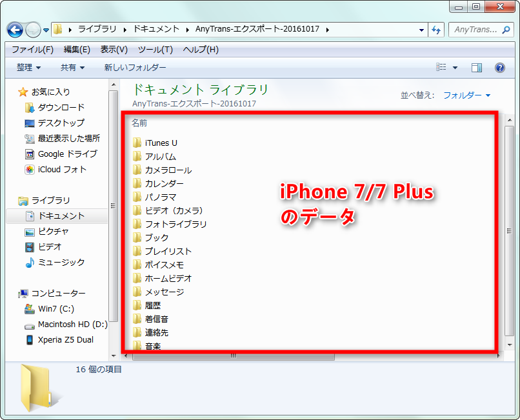
Task: Open the ヘルプ(H) menu
Action: coord(201,50)
